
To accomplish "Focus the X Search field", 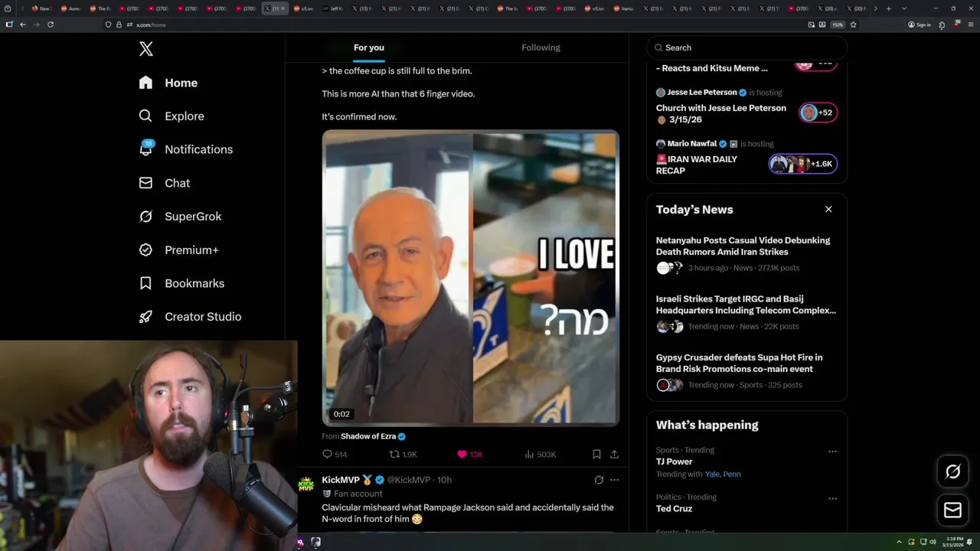I will tap(746, 47).
